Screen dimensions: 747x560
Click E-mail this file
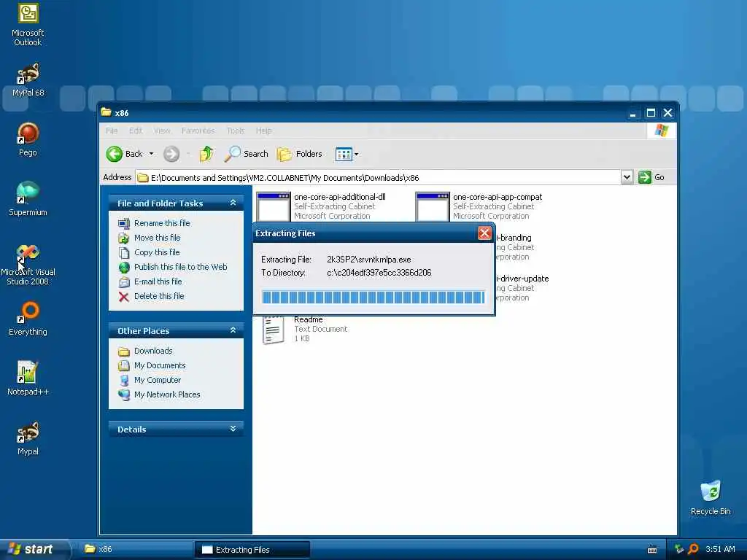[158, 281]
